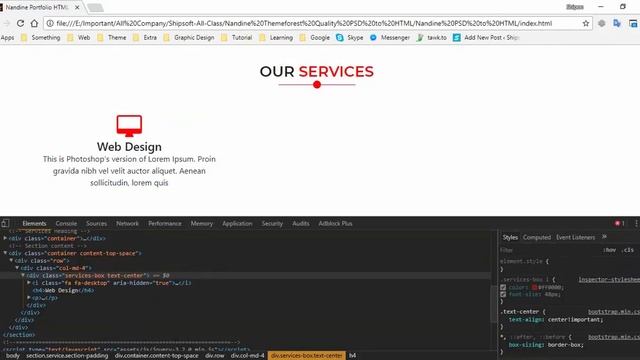Screen dimensions: 640x360
Task: Open the Skype bookmark
Action: point(349,38)
